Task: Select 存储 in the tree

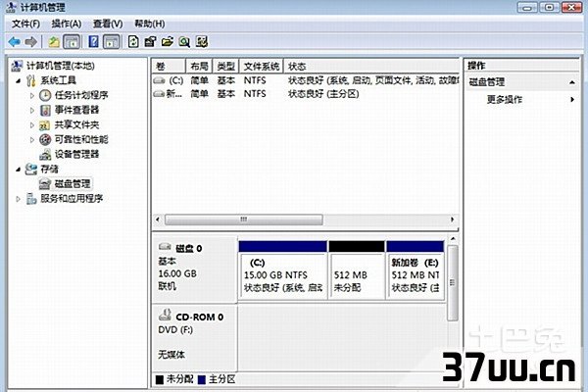Action: tap(50, 170)
